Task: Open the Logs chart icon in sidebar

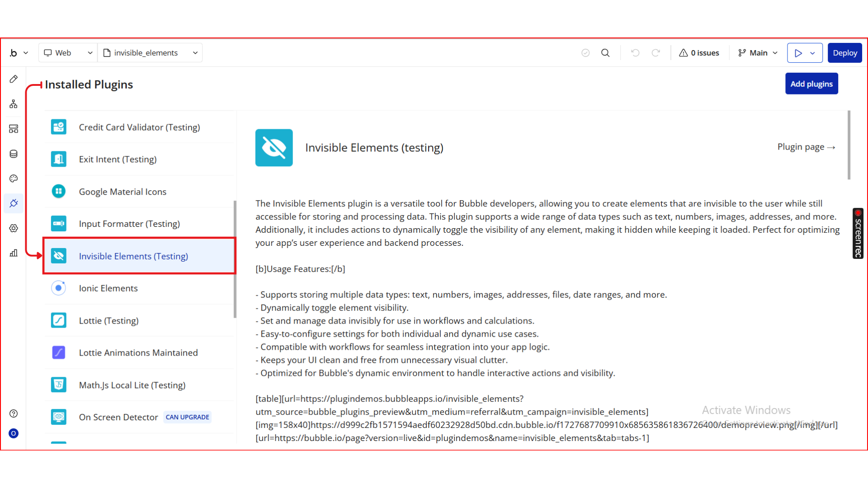Action: [x=14, y=253]
